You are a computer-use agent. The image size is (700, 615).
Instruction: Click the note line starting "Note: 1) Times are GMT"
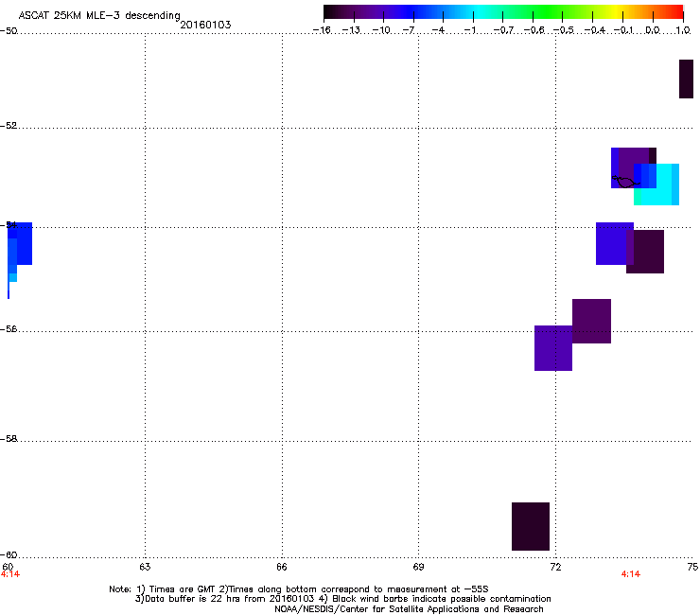(299, 589)
